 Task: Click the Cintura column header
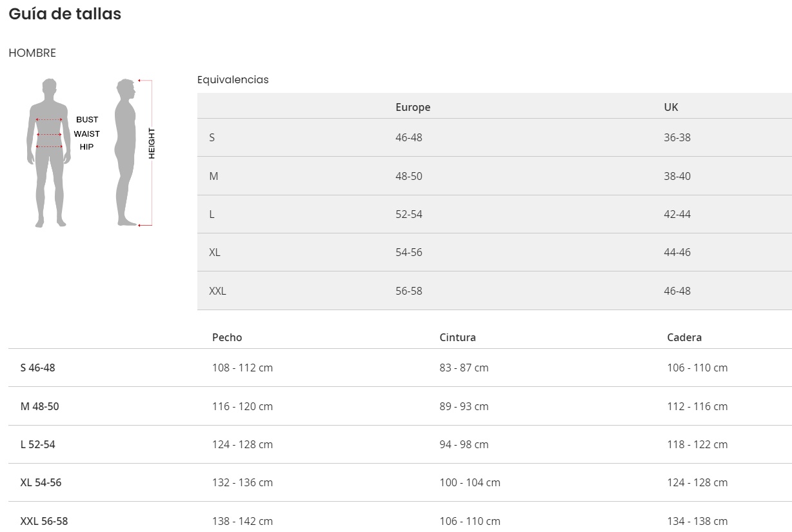(457, 337)
